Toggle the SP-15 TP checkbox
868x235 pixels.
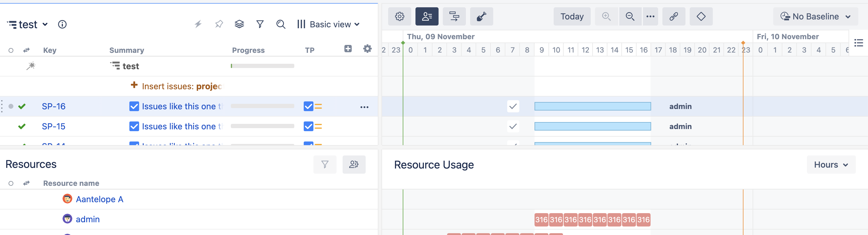tap(308, 127)
